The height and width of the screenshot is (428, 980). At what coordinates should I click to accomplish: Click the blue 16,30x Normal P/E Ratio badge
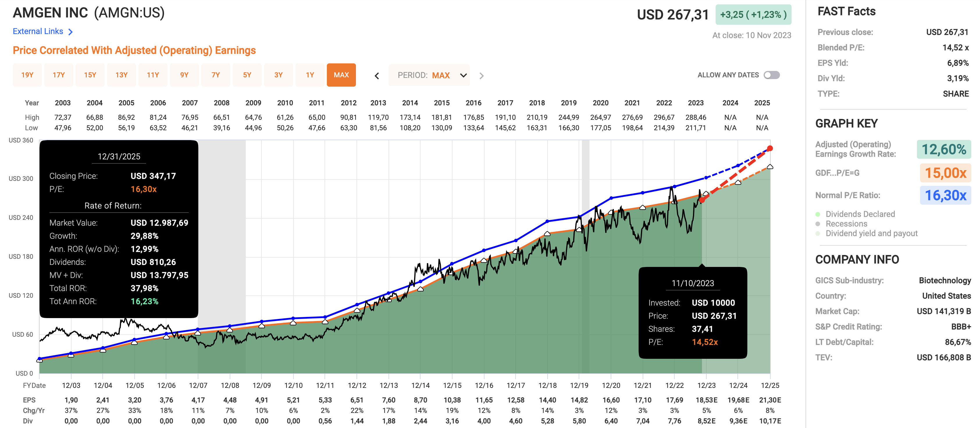(946, 195)
